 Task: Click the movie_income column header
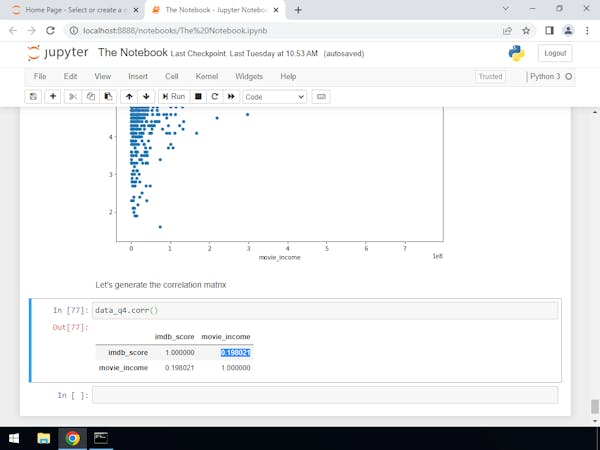click(226, 337)
